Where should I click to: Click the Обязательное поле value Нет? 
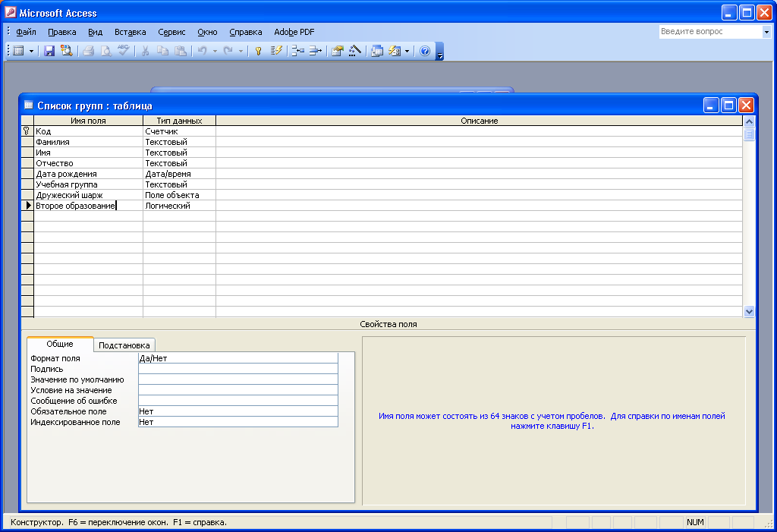pyautogui.click(x=238, y=411)
